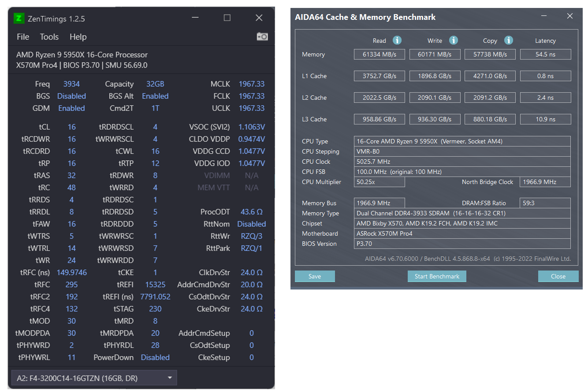588x391 pixels.
Task: Click the info icon next to Read
Action: (397, 40)
